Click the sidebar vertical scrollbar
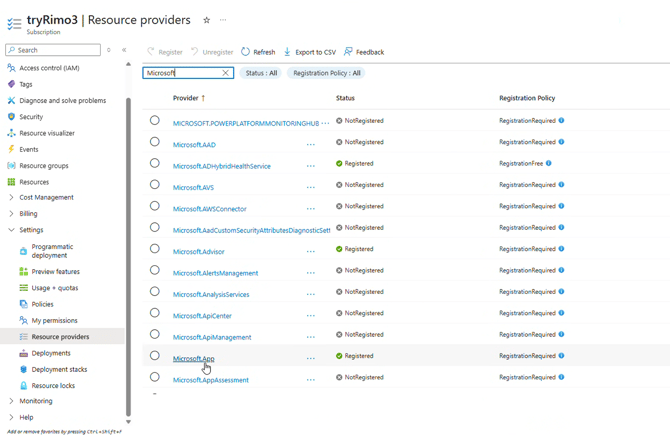This screenshot has width=670, height=435. 128,256
